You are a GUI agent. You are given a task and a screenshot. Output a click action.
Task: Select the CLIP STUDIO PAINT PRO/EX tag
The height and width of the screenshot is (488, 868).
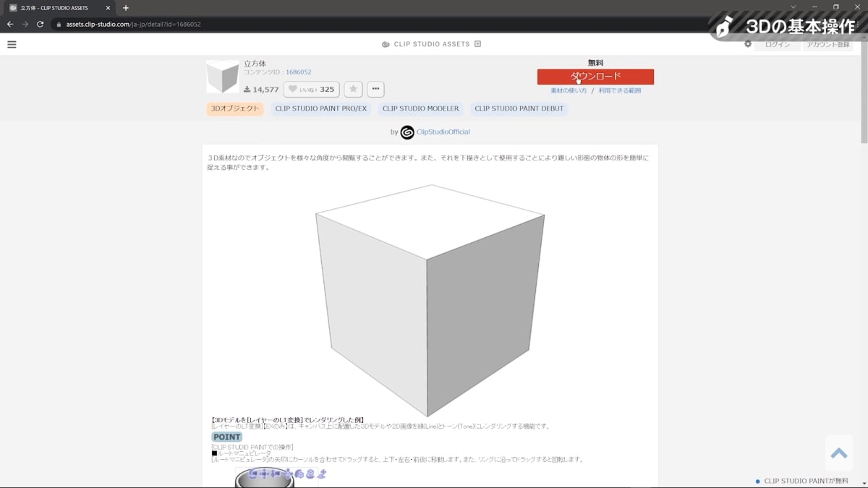[x=321, y=109]
